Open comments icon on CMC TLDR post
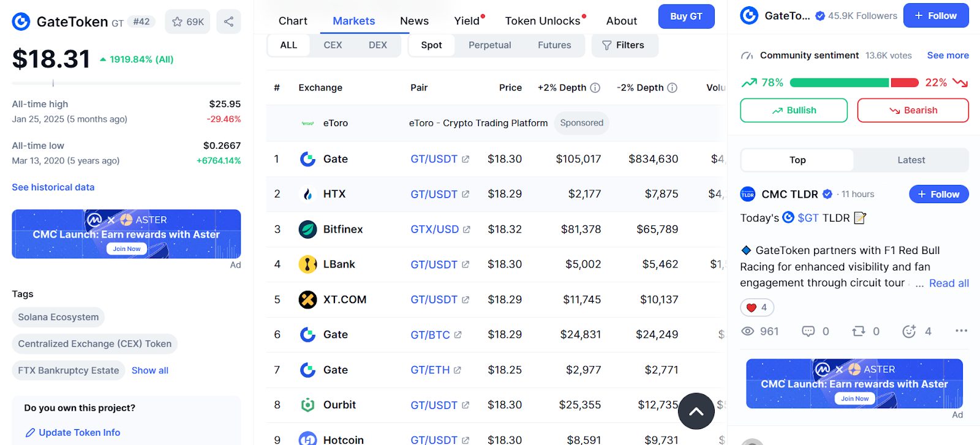 [809, 331]
